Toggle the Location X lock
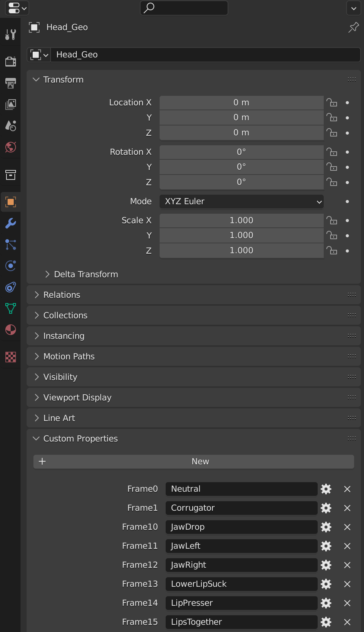364x632 pixels. (332, 103)
